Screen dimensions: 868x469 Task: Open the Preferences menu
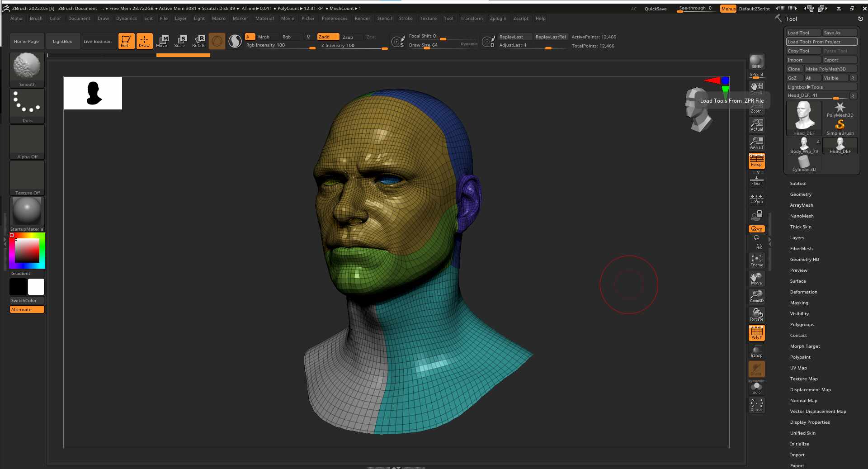pos(335,19)
